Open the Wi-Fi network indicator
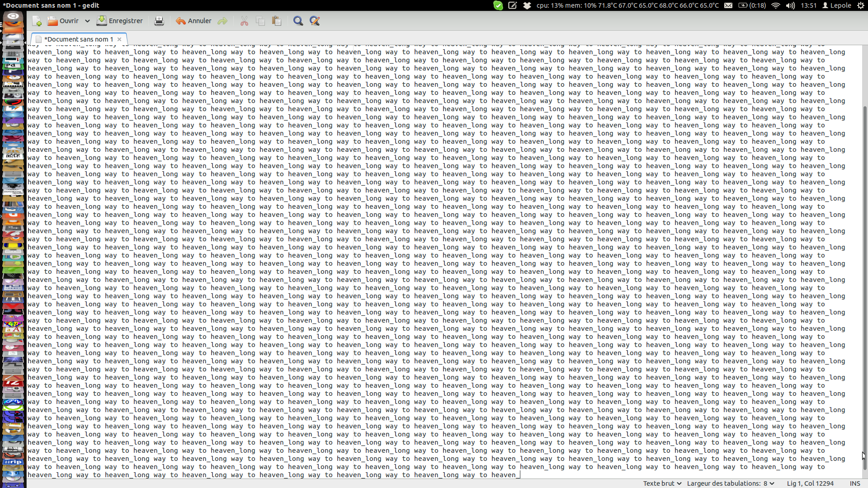The width and height of the screenshot is (868, 488). click(776, 5)
